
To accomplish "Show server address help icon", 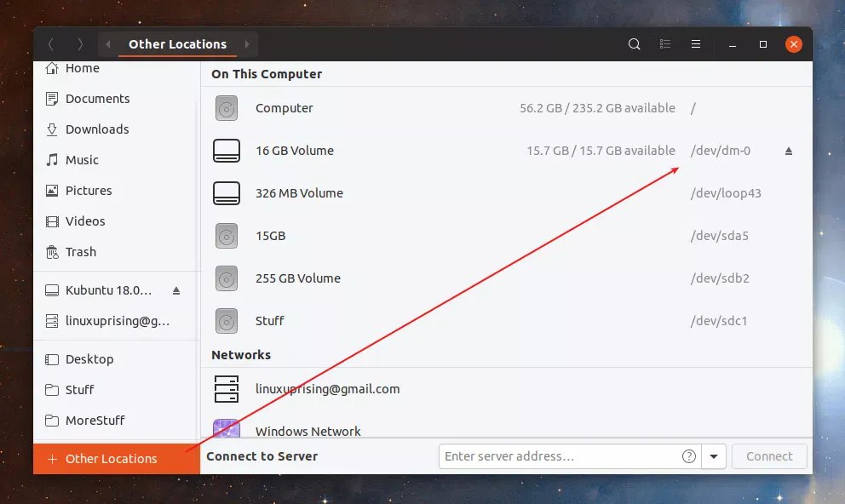I will (x=689, y=456).
